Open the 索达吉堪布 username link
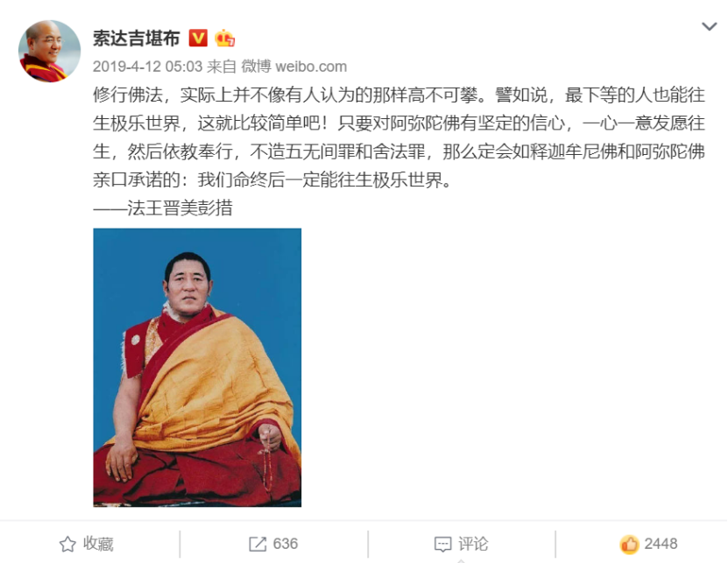The width and height of the screenshot is (728, 563). pyautogui.click(x=136, y=38)
